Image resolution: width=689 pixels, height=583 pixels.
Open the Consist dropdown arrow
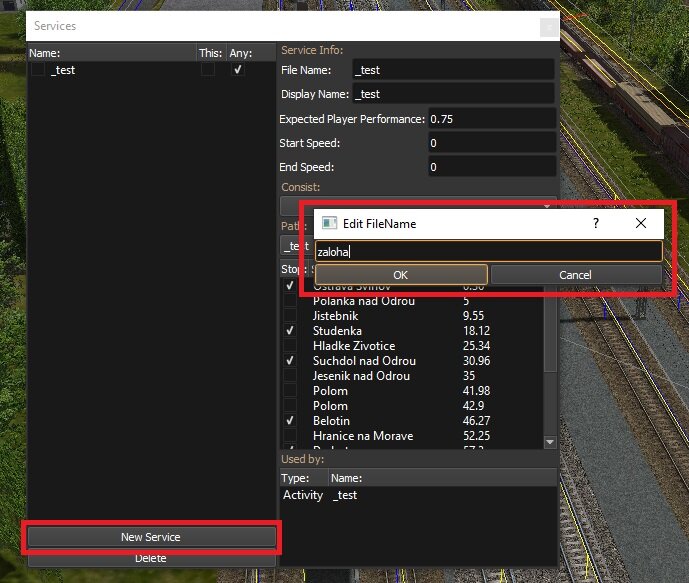[547, 205]
